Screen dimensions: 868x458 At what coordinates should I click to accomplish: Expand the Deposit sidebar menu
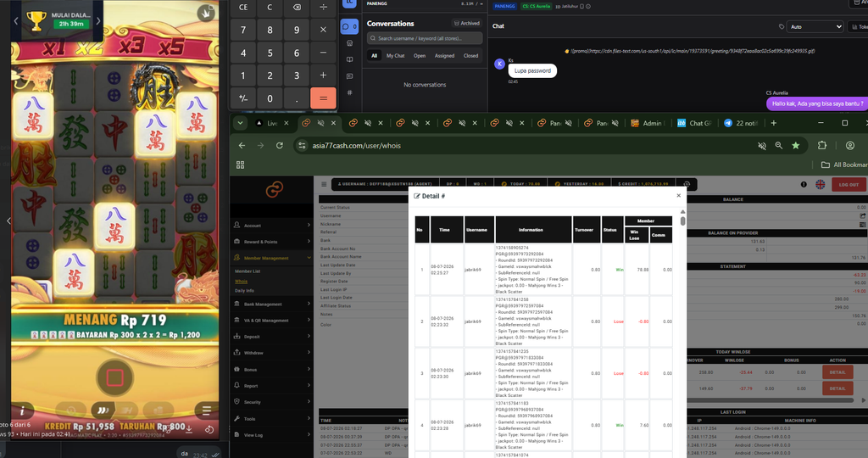click(x=271, y=336)
